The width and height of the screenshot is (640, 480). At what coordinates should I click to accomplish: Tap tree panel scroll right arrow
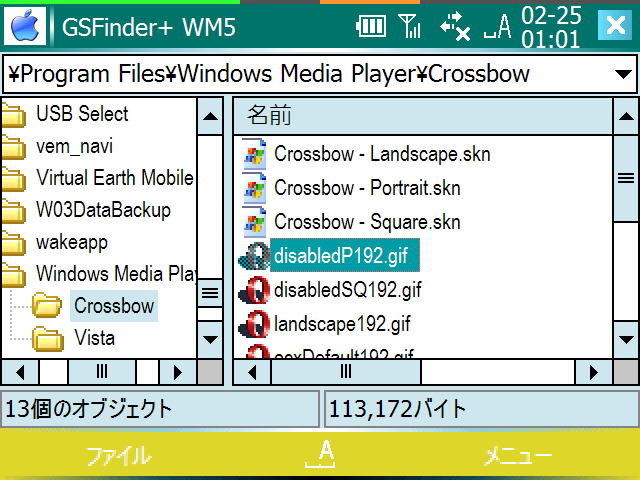click(177, 372)
